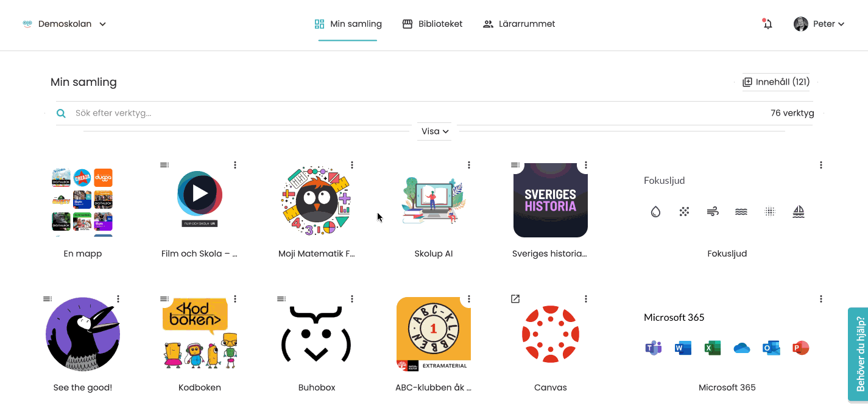Image resolution: width=868 pixels, height=420 pixels.
Task: Open options menu for the Canvas tile
Action: (586, 299)
